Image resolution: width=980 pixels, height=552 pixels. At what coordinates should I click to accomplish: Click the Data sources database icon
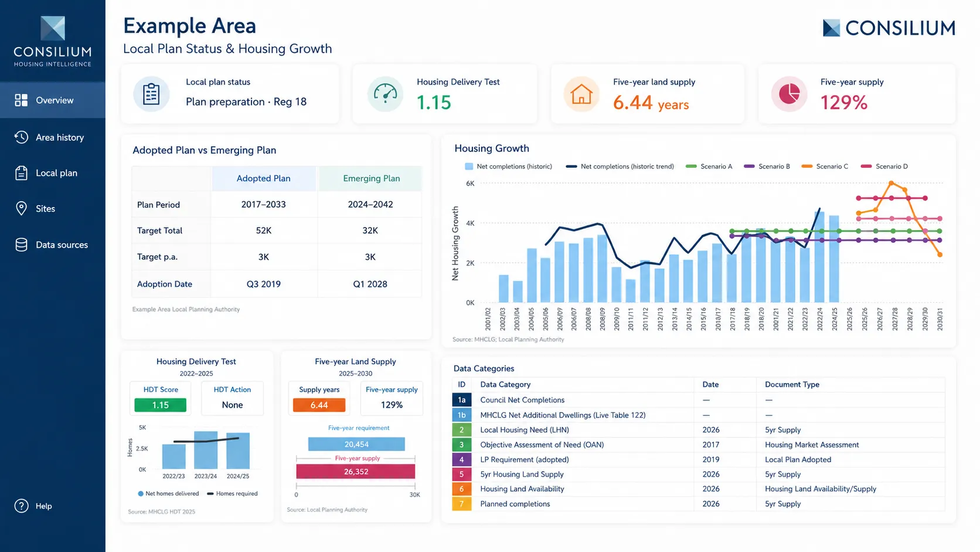pos(21,245)
